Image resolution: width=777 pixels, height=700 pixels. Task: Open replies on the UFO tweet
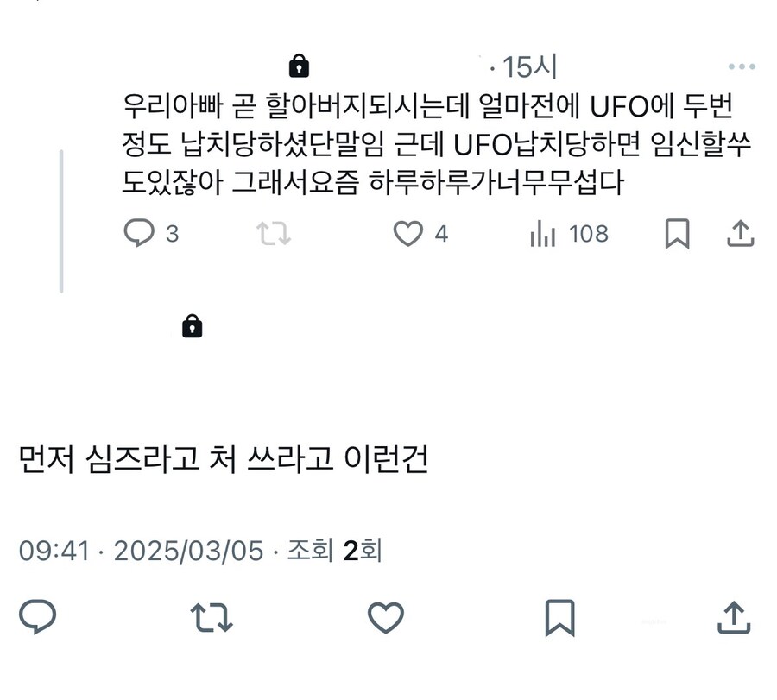(x=138, y=232)
